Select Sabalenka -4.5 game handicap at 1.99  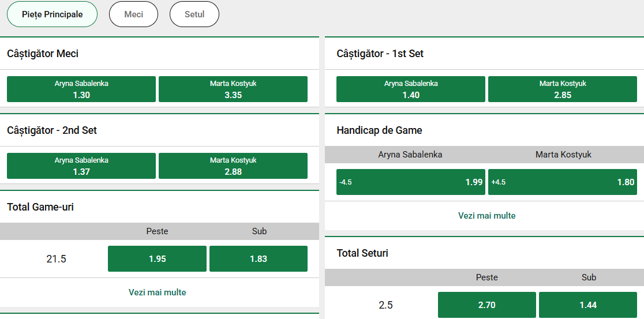411,182
